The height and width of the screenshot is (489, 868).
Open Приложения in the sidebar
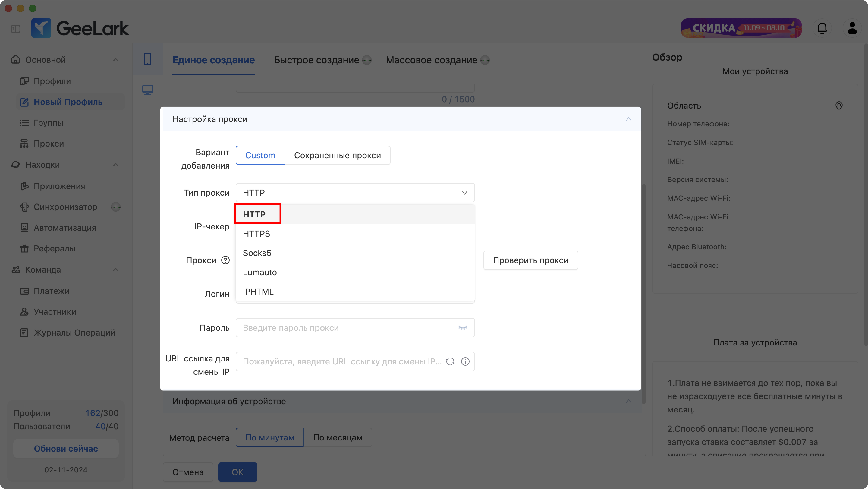tap(71, 186)
